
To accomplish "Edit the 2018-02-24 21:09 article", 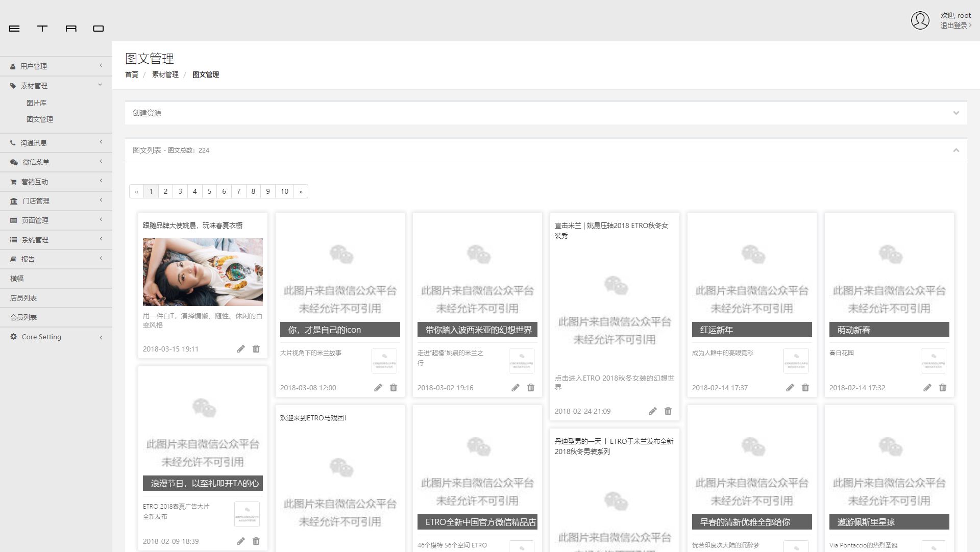I will click(x=653, y=411).
